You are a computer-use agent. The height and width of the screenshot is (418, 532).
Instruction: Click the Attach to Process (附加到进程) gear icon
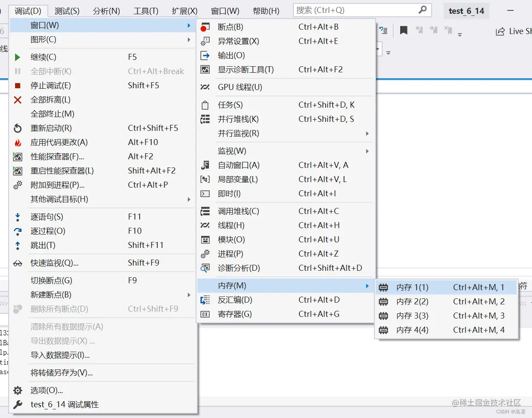(x=18, y=185)
